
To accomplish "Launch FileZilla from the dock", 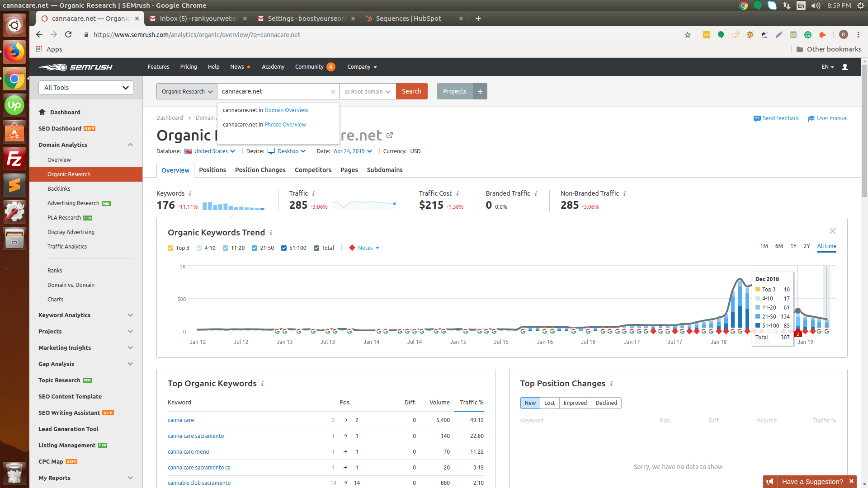I will click(14, 159).
